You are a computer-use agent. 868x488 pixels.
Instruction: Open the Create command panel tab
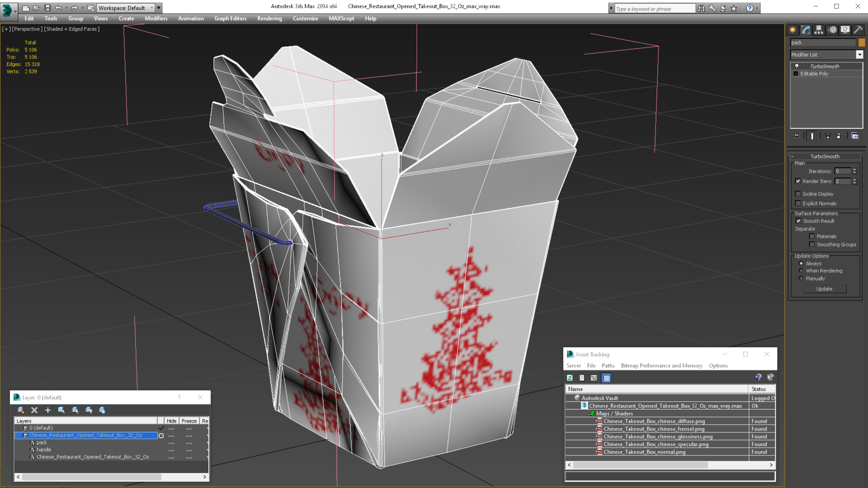tap(793, 30)
